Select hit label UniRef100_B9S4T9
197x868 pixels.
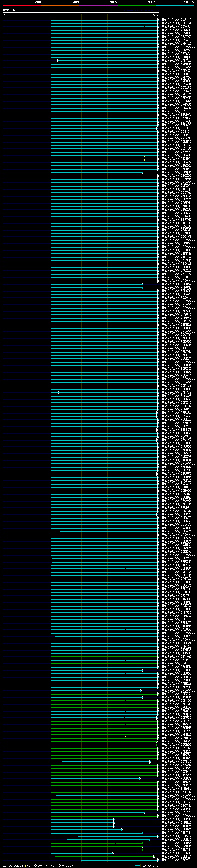coord(177,40)
